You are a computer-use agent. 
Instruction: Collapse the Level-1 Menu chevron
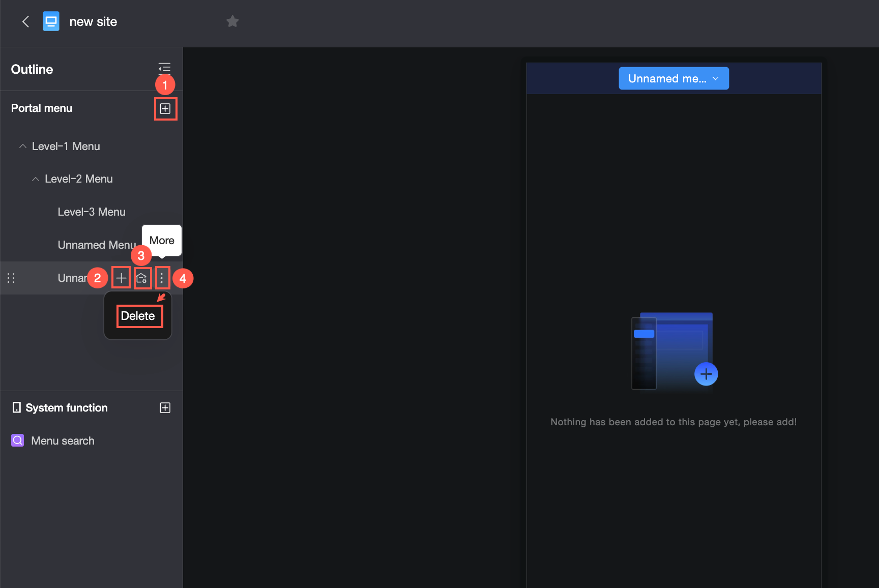click(23, 146)
